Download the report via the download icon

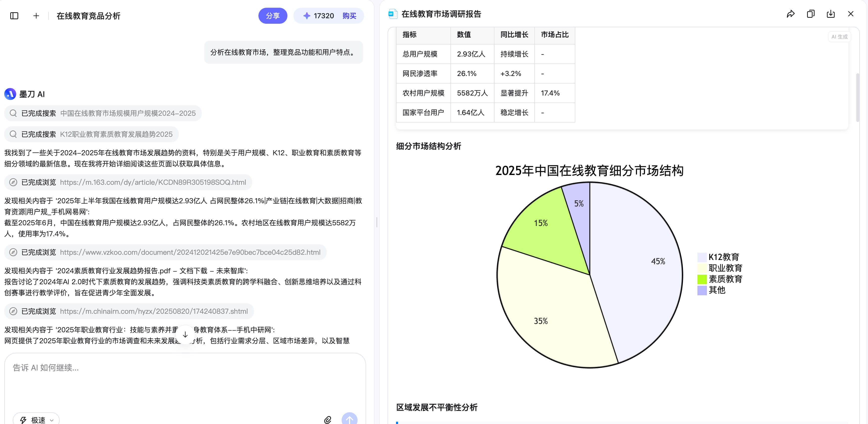(x=831, y=14)
